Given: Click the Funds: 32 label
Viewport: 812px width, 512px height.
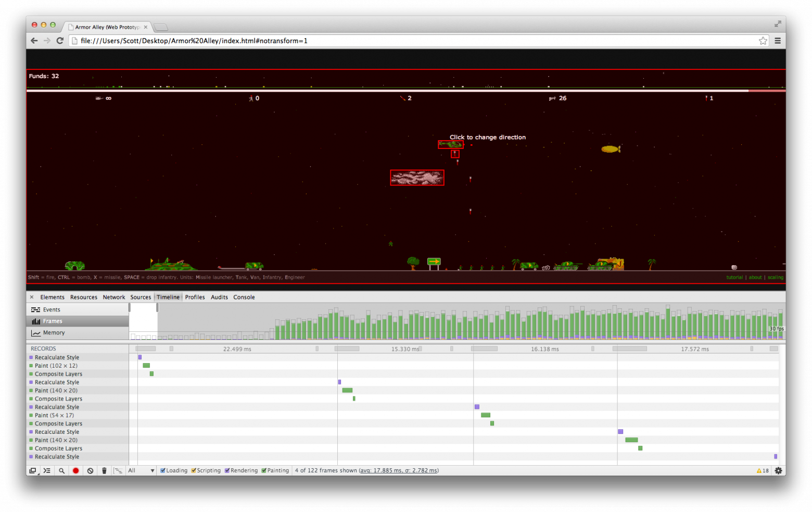Looking at the screenshot, I should 44,76.
